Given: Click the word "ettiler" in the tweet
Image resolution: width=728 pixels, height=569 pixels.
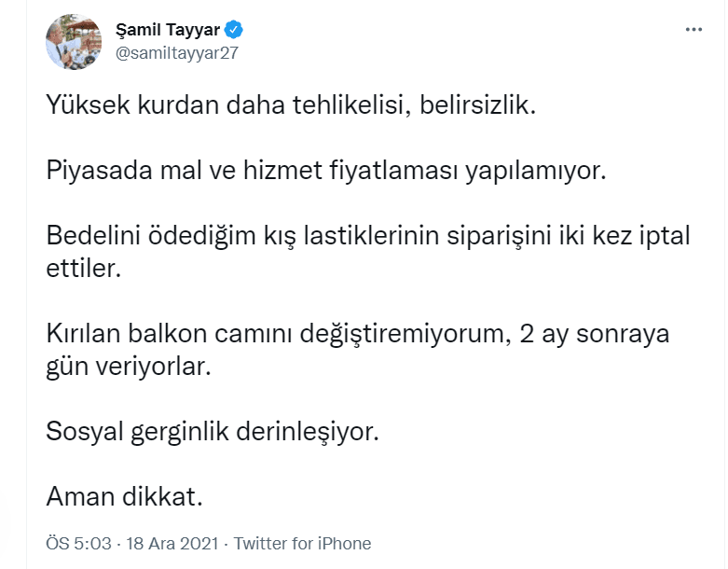Looking at the screenshot, I should (x=82, y=270).
